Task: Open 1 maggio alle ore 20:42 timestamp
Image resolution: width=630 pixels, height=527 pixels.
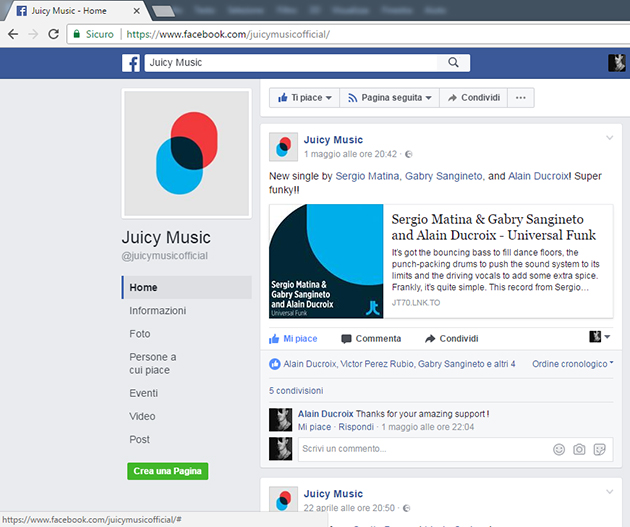Action: pyautogui.click(x=350, y=154)
